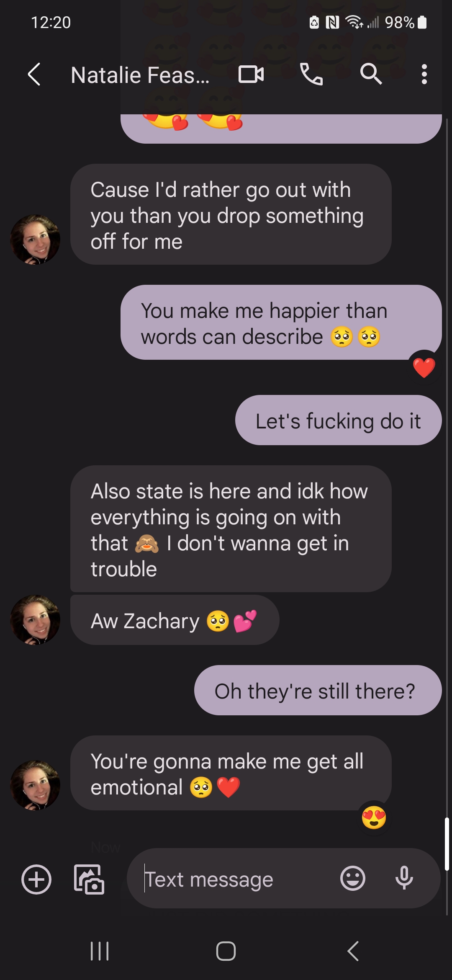
Task: Search the conversation with the magnifier icon
Action: coord(371,75)
